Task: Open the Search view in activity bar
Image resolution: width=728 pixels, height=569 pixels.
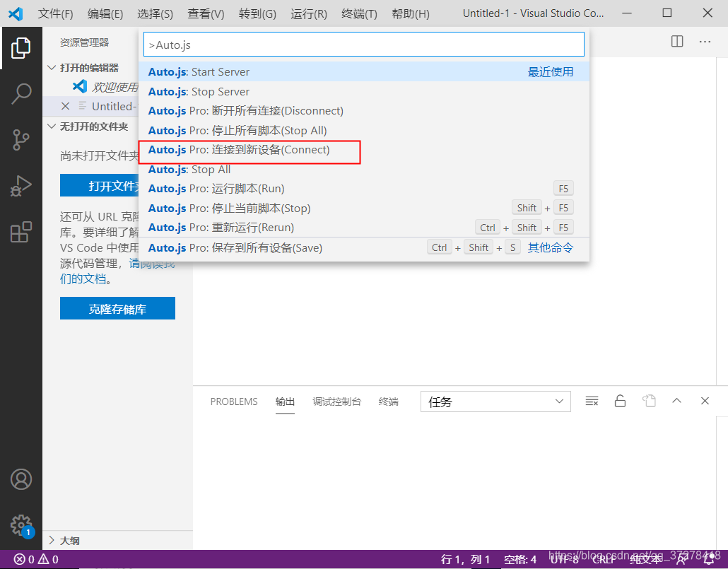Action: pyautogui.click(x=21, y=94)
